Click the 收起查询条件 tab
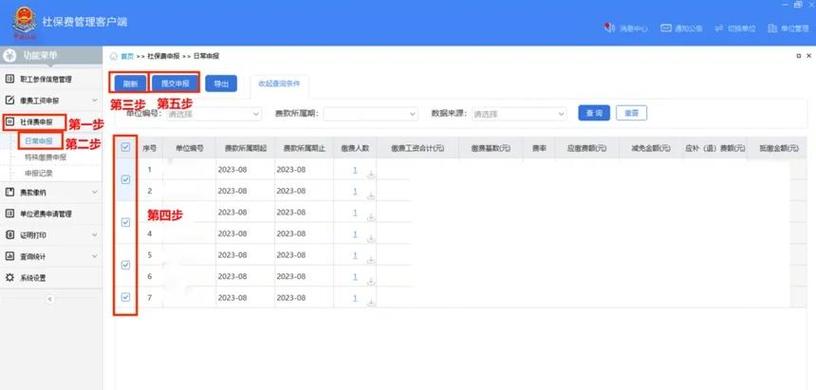The height and width of the screenshot is (390, 816). point(279,83)
